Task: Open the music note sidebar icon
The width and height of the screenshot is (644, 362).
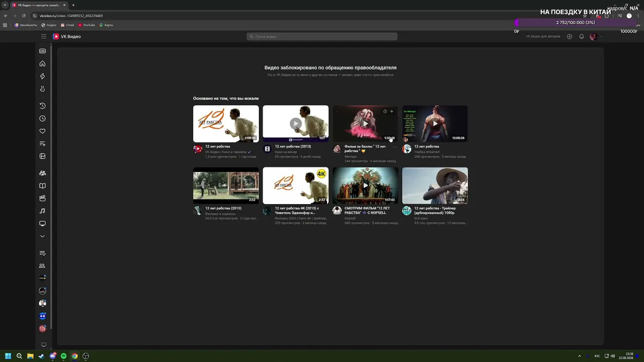Action: coord(42,211)
